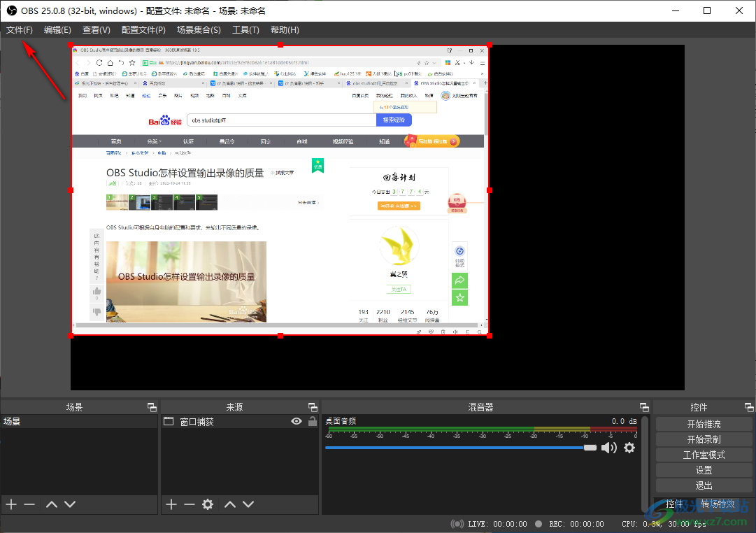Open settings with the 设置 button
This screenshot has height=533, width=756.
pos(704,470)
